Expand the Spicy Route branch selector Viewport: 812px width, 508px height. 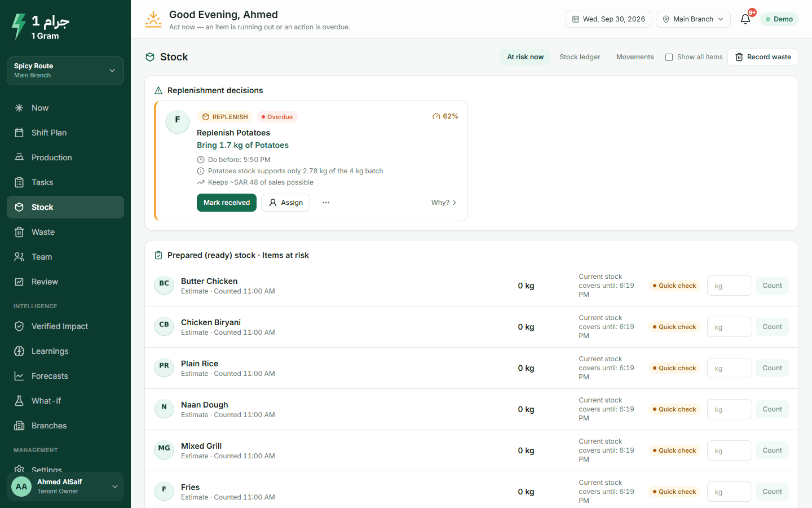coord(65,71)
